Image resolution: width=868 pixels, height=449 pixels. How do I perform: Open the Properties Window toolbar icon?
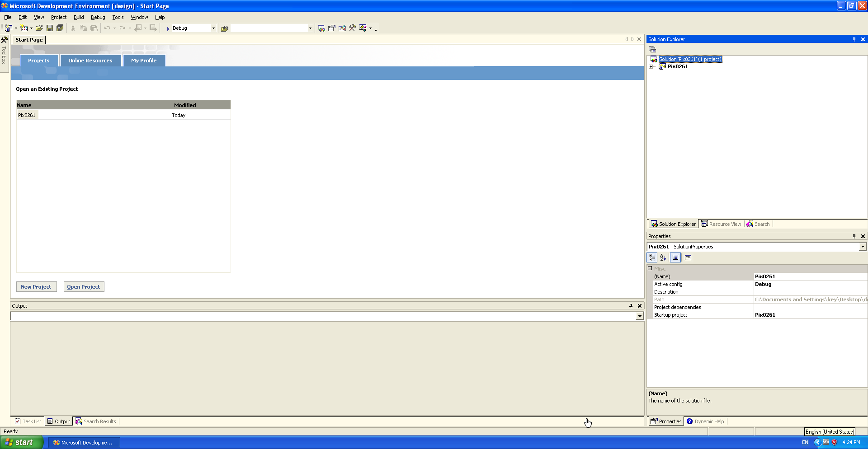[332, 28]
